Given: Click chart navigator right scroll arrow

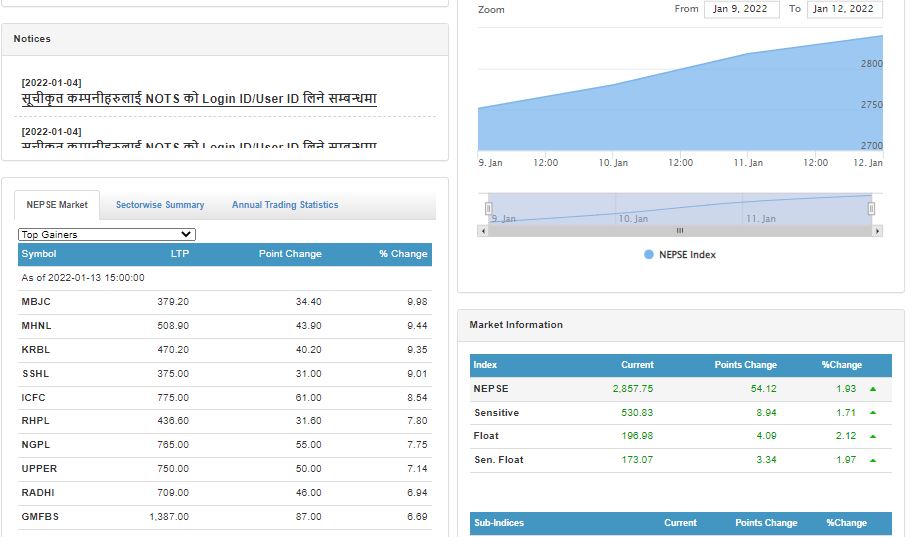Looking at the screenshot, I should point(877,231).
